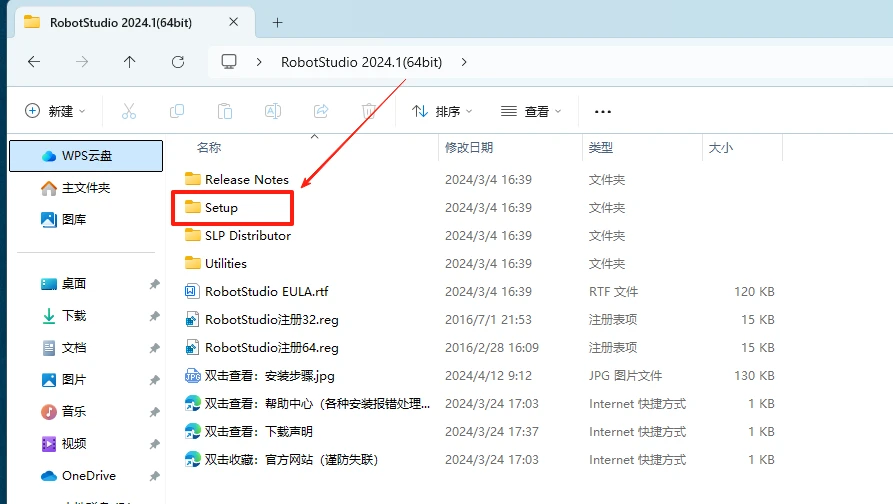
Task: Click the pin icon beside 音乐
Action: pyautogui.click(x=154, y=411)
